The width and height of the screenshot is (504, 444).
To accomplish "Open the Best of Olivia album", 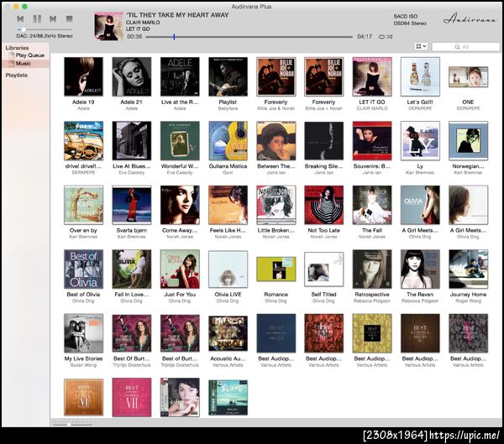I will (x=83, y=269).
